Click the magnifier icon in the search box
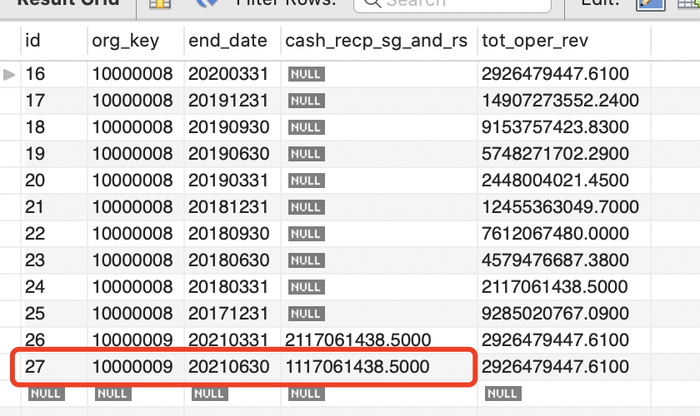Image resolution: width=700 pixels, height=416 pixels. point(369,4)
